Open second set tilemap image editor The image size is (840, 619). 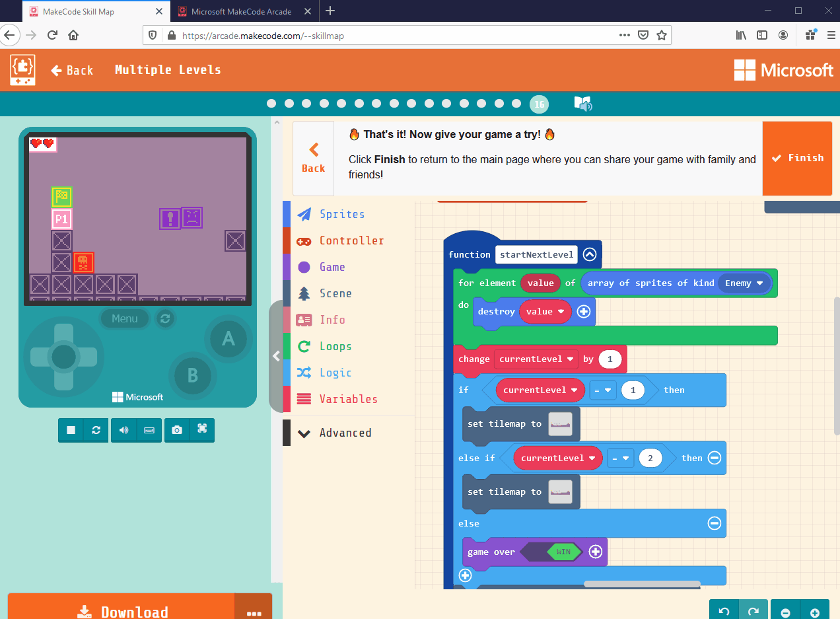coord(560,492)
